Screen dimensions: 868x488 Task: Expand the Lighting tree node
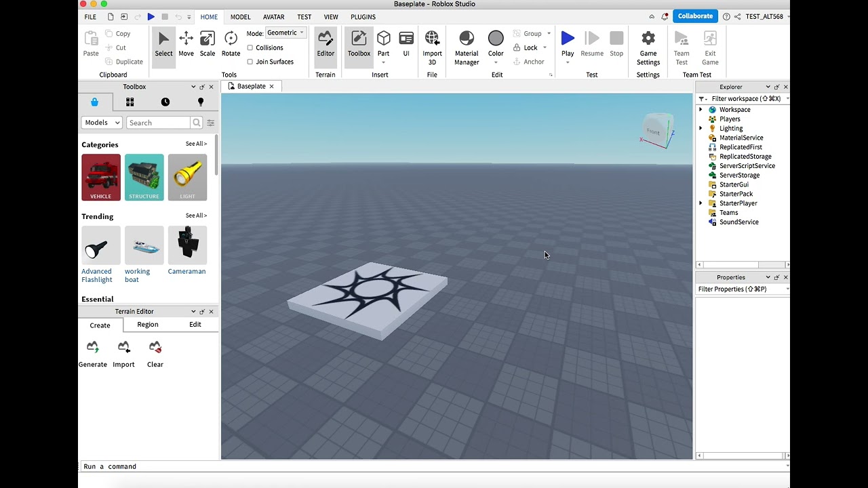(x=701, y=128)
